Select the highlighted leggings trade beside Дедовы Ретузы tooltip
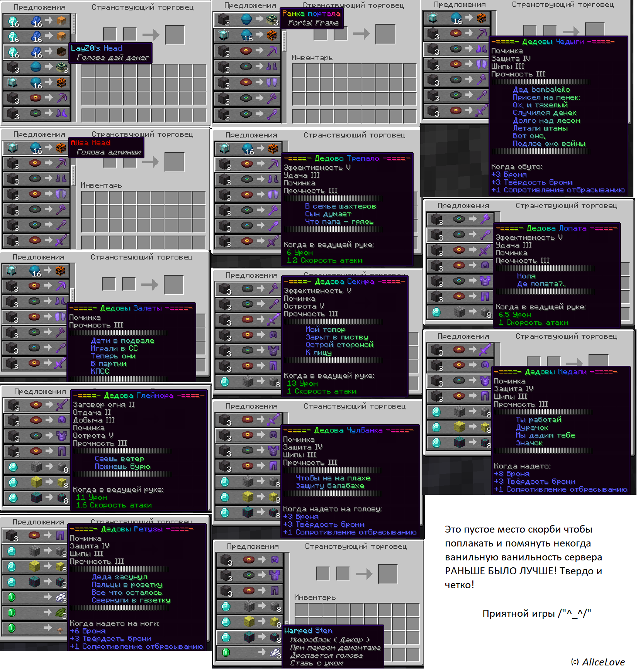 (35, 536)
